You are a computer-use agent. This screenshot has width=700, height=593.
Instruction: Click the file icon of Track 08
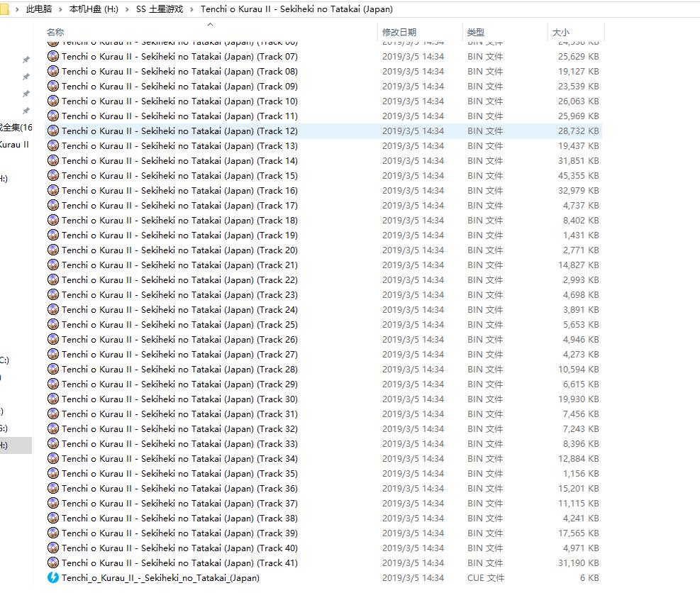(x=53, y=71)
